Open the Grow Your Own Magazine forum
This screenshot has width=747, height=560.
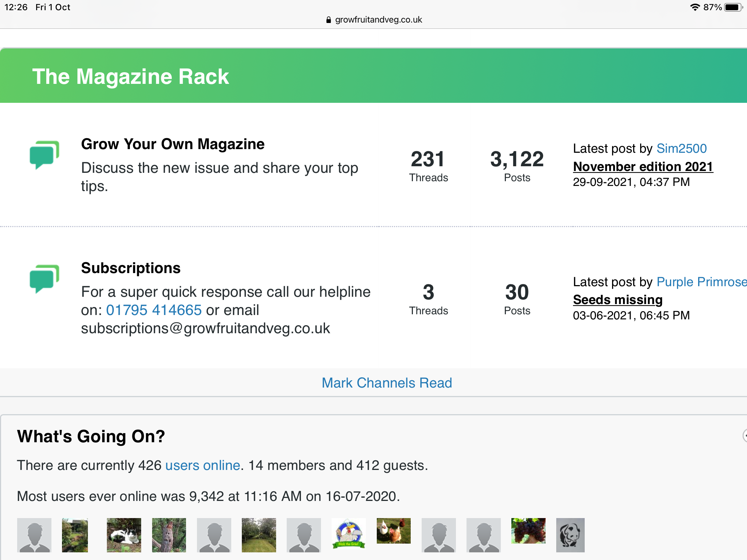(173, 144)
